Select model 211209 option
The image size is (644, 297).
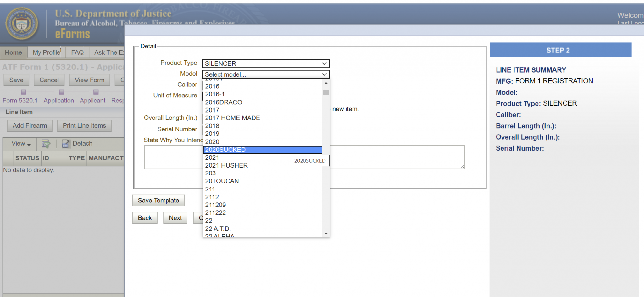(x=263, y=205)
